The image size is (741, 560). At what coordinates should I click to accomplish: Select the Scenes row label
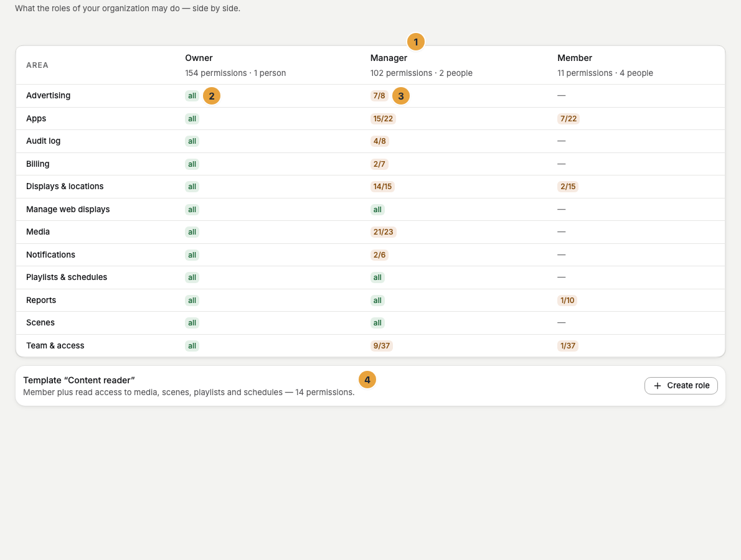click(40, 322)
